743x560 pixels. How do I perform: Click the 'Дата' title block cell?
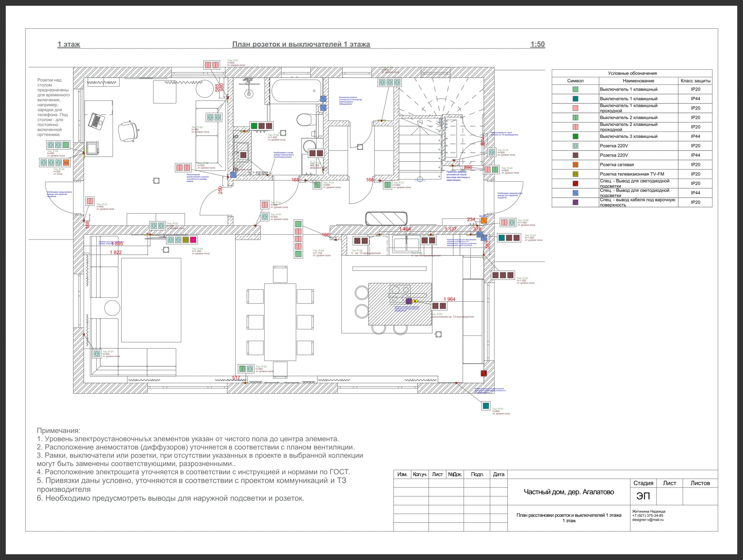point(499,474)
